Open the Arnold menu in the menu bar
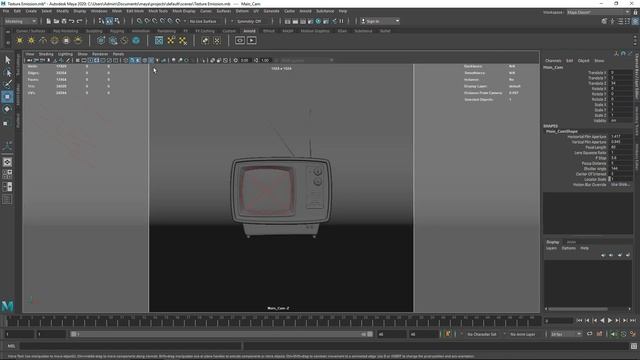Image resolution: width=640 pixels, height=360 pixels. [305, 11]
